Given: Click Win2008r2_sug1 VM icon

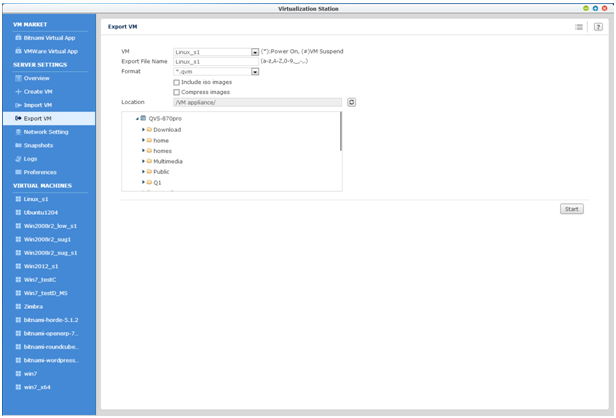Looking at the screenshot, I should pos(18,239).
